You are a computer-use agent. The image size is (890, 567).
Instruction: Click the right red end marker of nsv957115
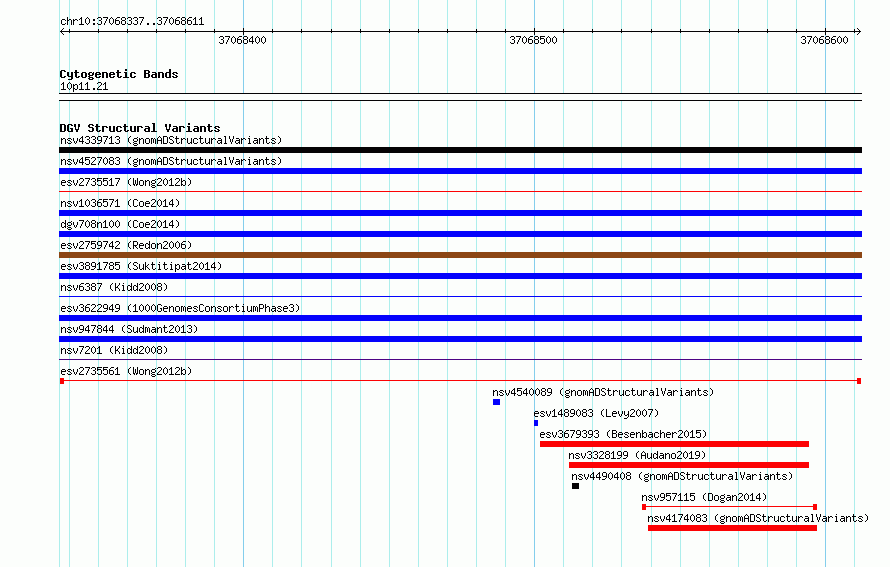pyautogui.click(x=815, y=507)
